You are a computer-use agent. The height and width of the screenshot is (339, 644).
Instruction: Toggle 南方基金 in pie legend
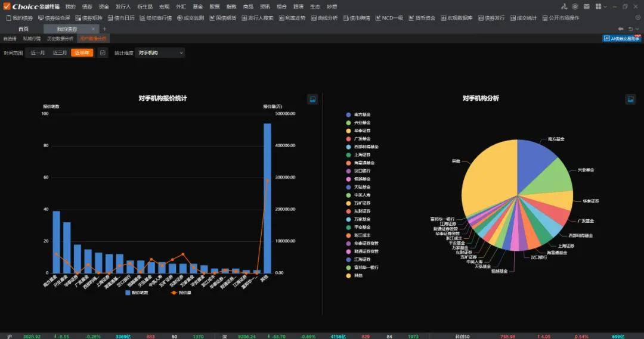pos(358,114)
